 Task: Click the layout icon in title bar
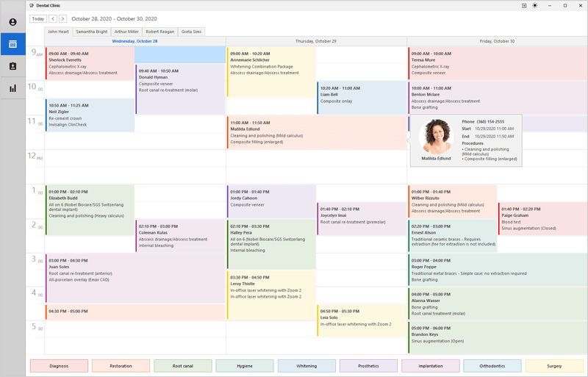pos(524,5)
